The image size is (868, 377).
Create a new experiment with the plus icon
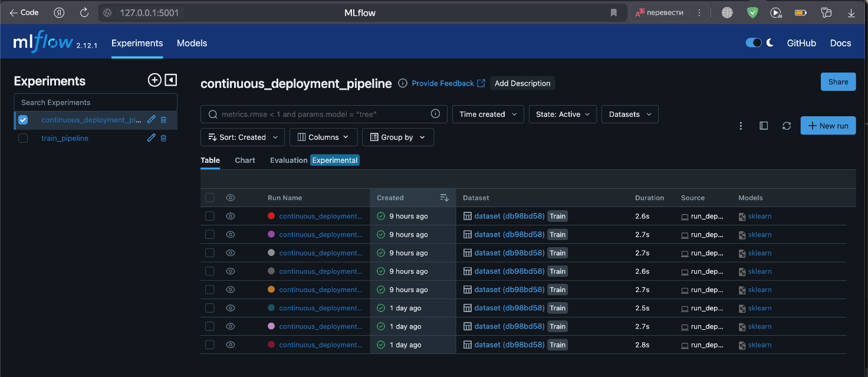[x=154, y=80]
